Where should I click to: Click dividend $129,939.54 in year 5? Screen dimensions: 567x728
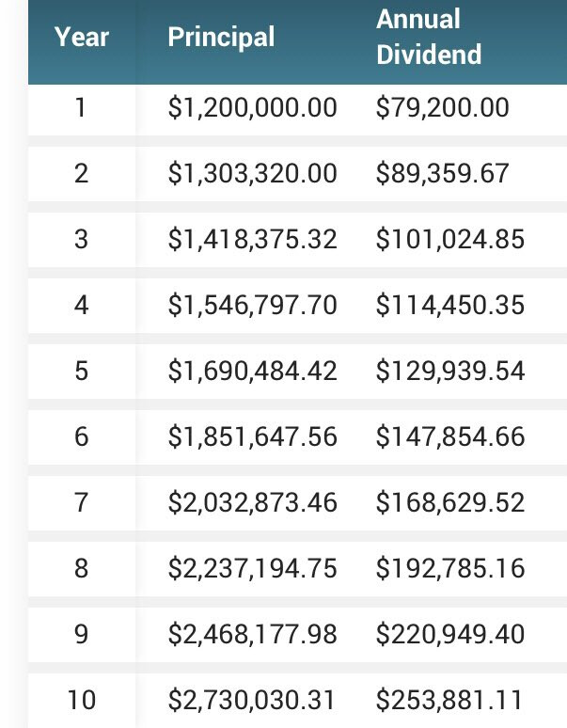[x=450, y=372]
